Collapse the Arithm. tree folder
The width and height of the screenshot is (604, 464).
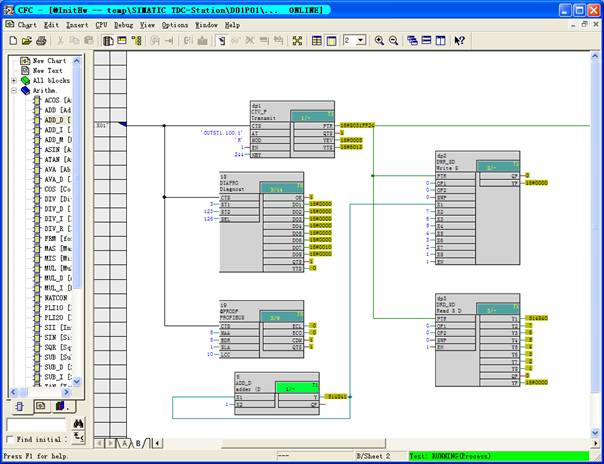coord(13,90)
